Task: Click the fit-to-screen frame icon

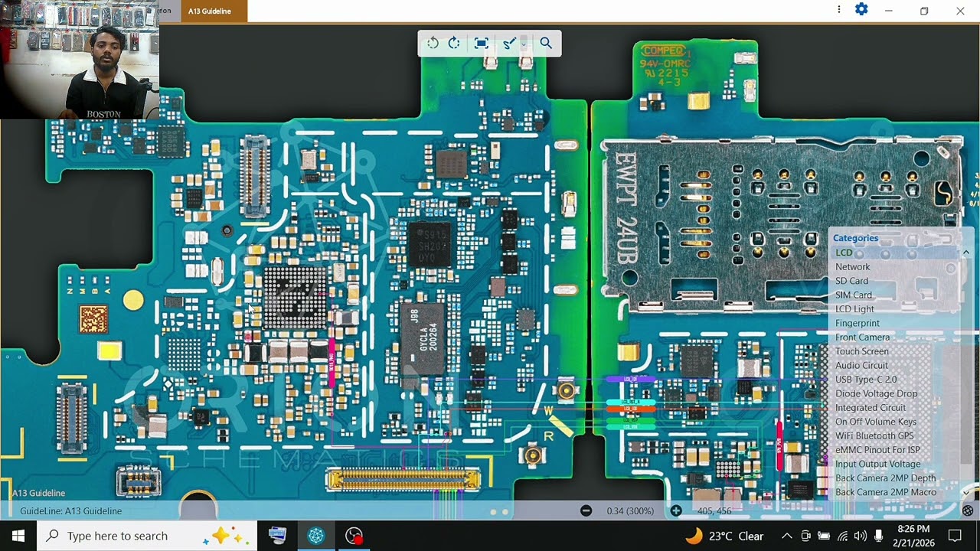Action: coord(481,44)
